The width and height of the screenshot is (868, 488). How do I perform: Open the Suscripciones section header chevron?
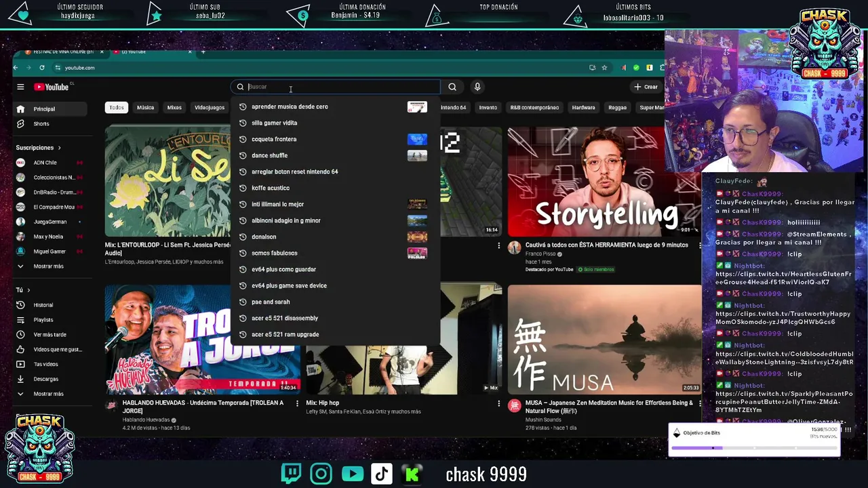(x=59, y=148)
